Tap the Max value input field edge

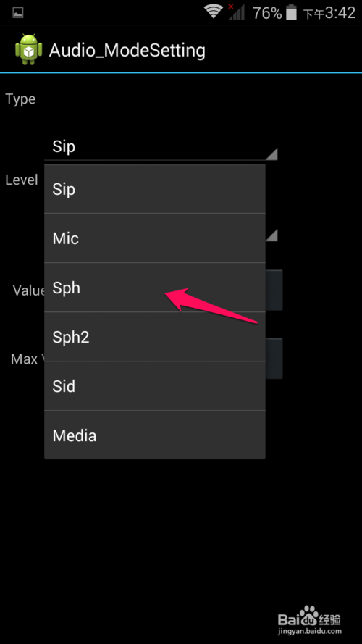pos(274,358)
